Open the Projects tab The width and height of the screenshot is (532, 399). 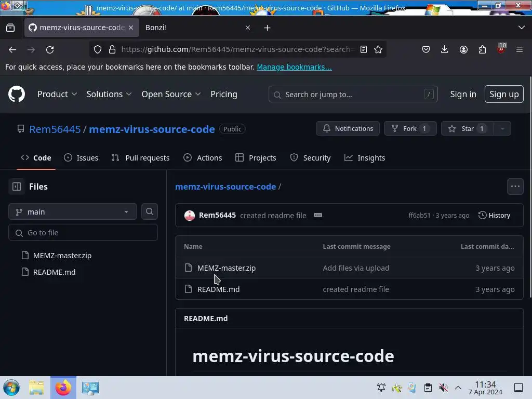pyautogui.click(x=256, y=158)
